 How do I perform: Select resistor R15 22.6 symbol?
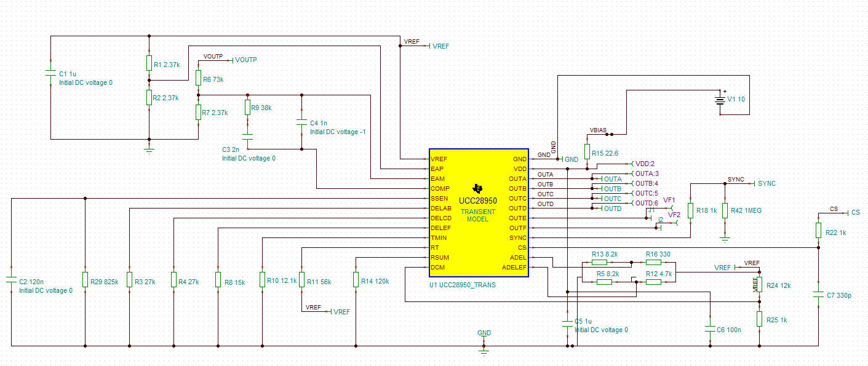587,151
